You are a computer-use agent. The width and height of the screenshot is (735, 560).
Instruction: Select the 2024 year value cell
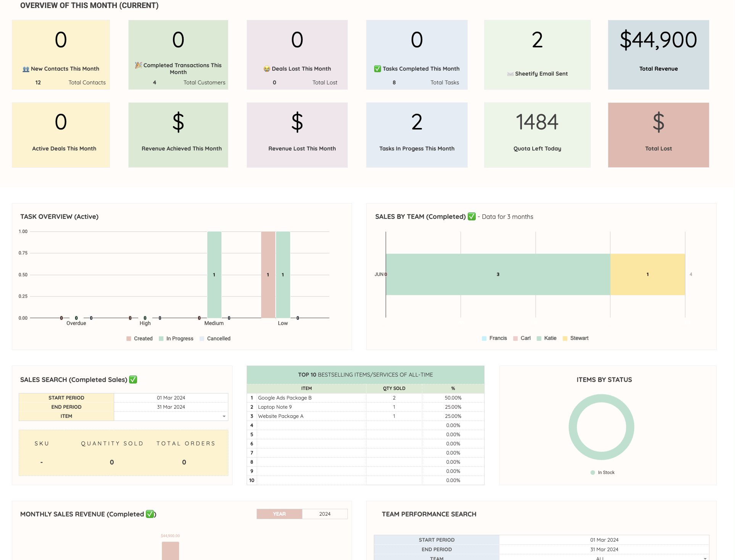tap(325, 514)
